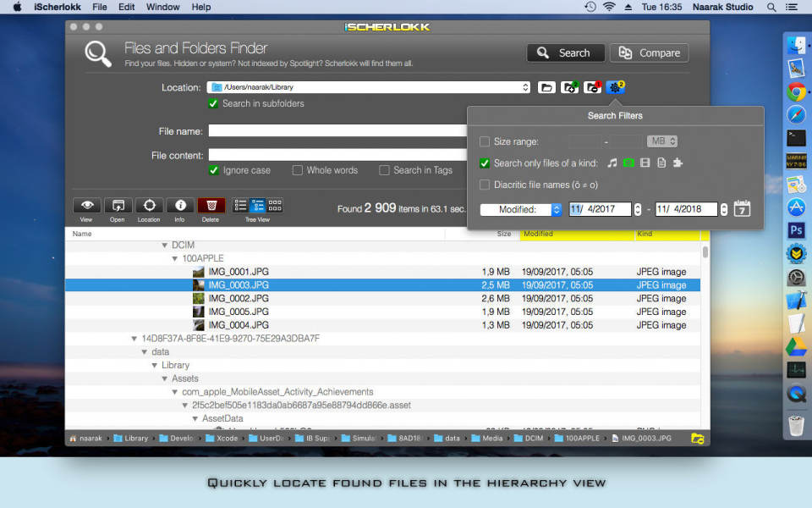Open Photoshop from the Dock
The width and height of the screenshot is (812, 508).
coord(796,229)
